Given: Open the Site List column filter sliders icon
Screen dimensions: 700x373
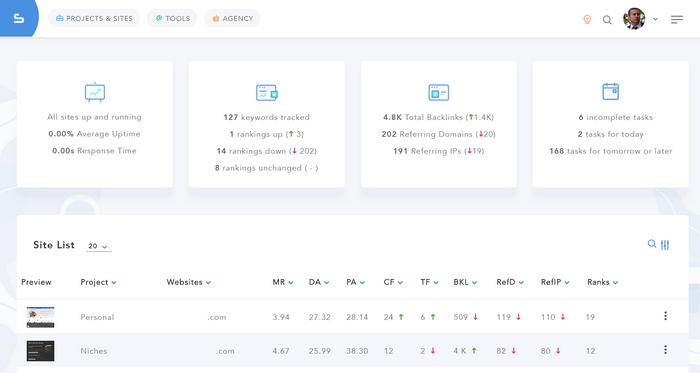Looking at the screenshot, I should (x=665, y=245).
